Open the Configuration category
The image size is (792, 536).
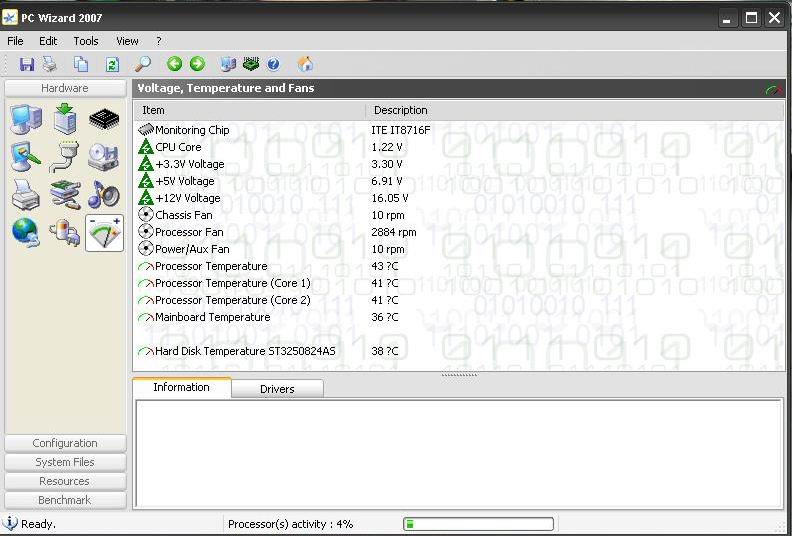point(65,443)
